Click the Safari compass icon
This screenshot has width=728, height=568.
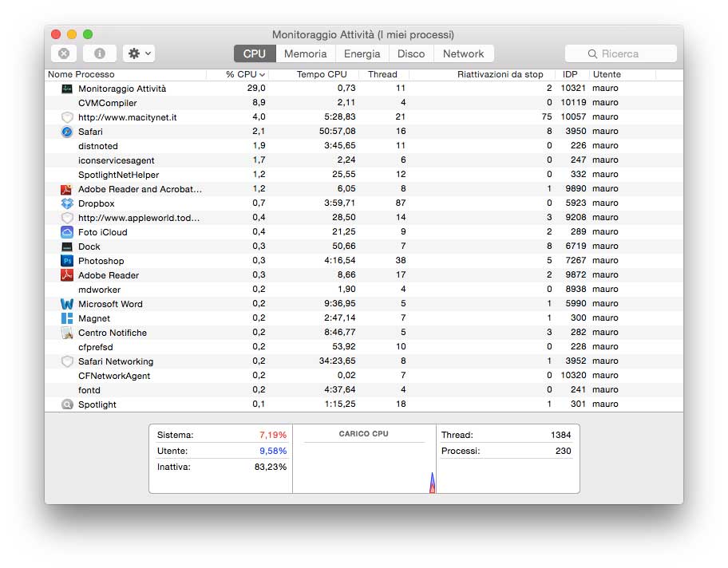(x=67, y=132)
